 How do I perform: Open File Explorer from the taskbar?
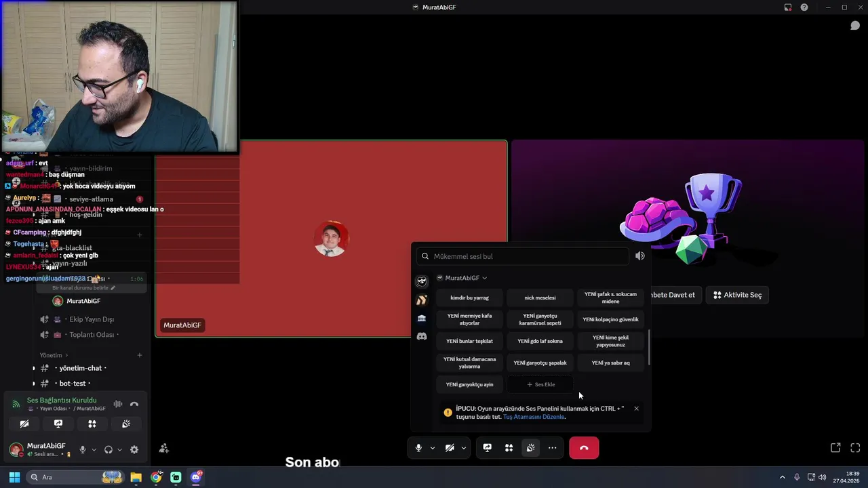136,477
